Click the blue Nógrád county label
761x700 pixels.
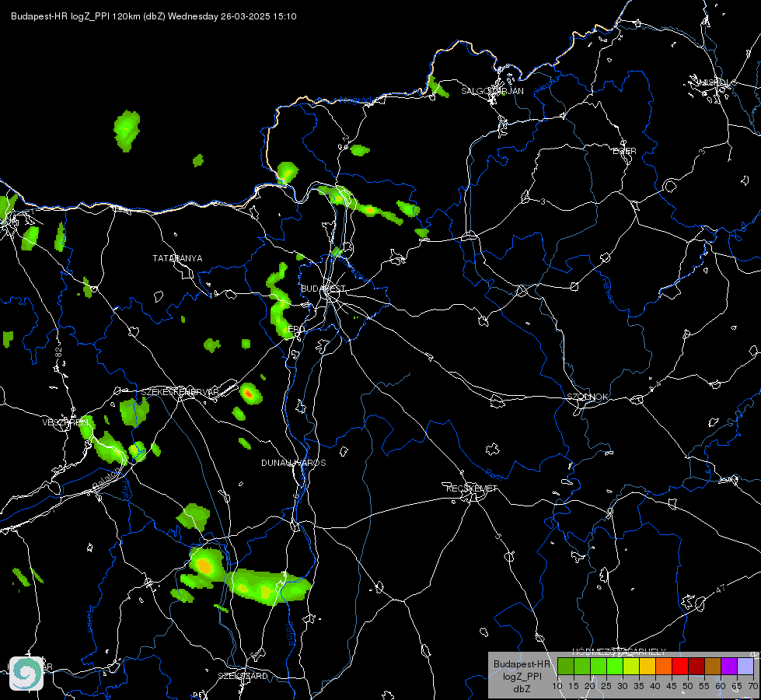coord(356,100)
